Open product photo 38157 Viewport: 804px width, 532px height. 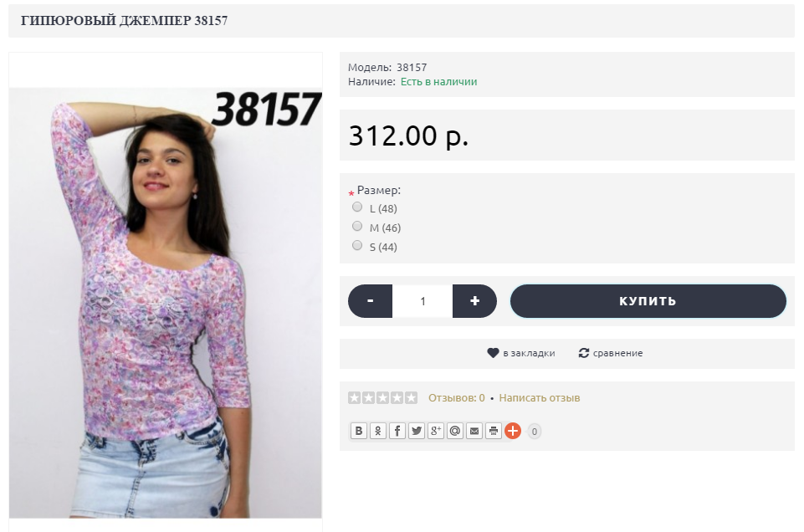tap(165, 303)
